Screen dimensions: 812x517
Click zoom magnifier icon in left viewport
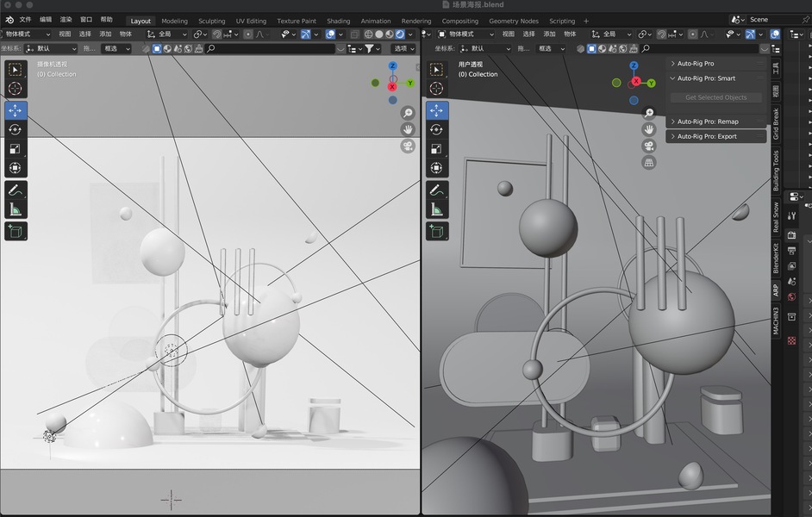(408, 112)
